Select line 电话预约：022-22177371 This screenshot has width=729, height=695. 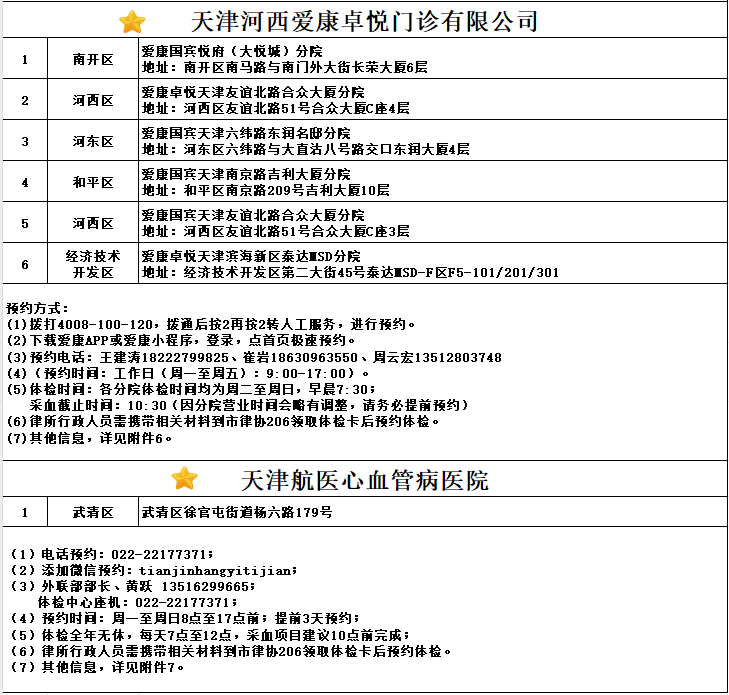click(x=113, y=554)
